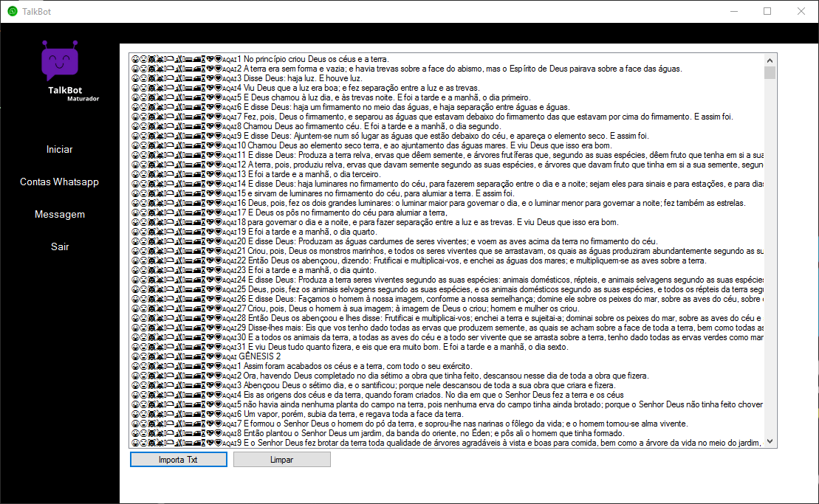Image resolution: width=819 pixels, height=504 pixels.
Task: Click the line 'Então plantou o Senhor Deus um jardim'
Action: (377, 433)
